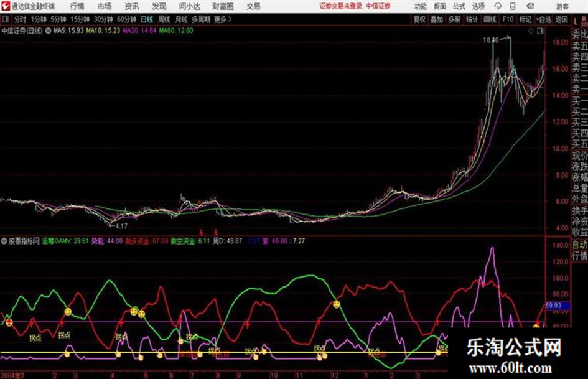This screenshot has height=379, width=588.
Task: Click the 多股 multi-stock toolbar button
Action: click(454, 19)
